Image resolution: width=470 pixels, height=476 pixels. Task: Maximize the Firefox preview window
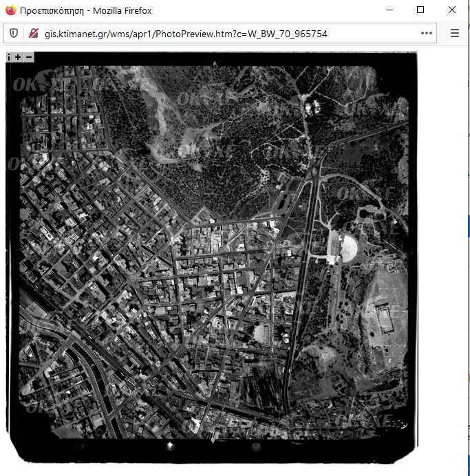[x=420, y=10]
